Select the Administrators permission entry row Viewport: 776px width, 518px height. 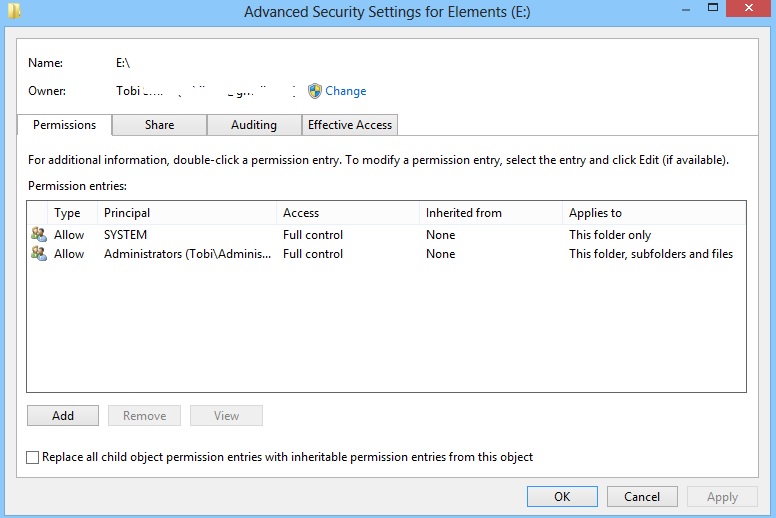(186, 254)
